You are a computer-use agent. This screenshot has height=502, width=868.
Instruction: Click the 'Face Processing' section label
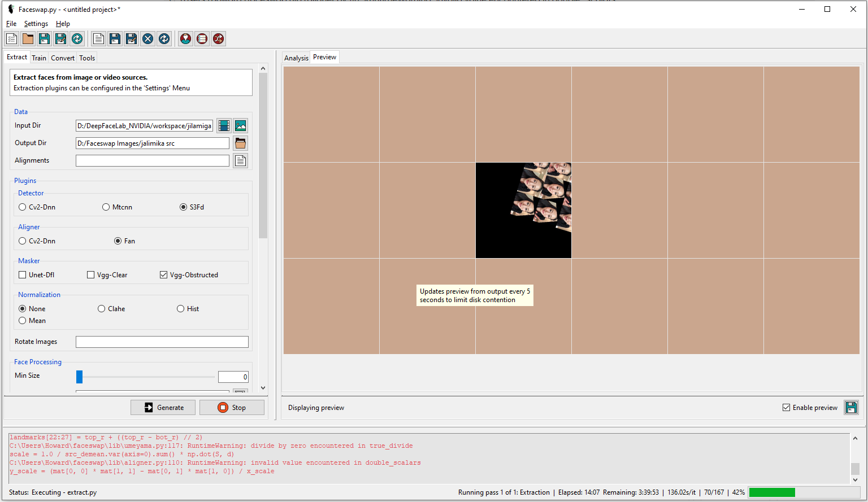(38, 362)
